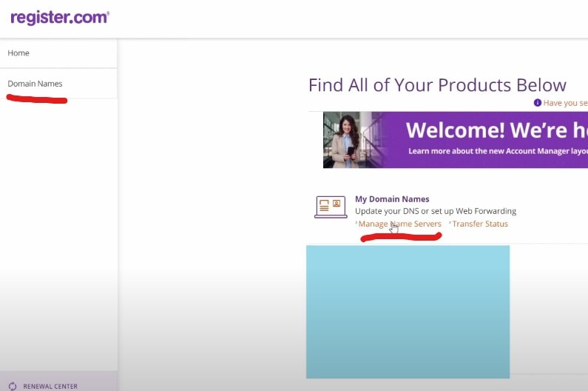Open the 'Have you se' notice link
Viewport: 588px width, 391px height.
click(x=566, y=103)
